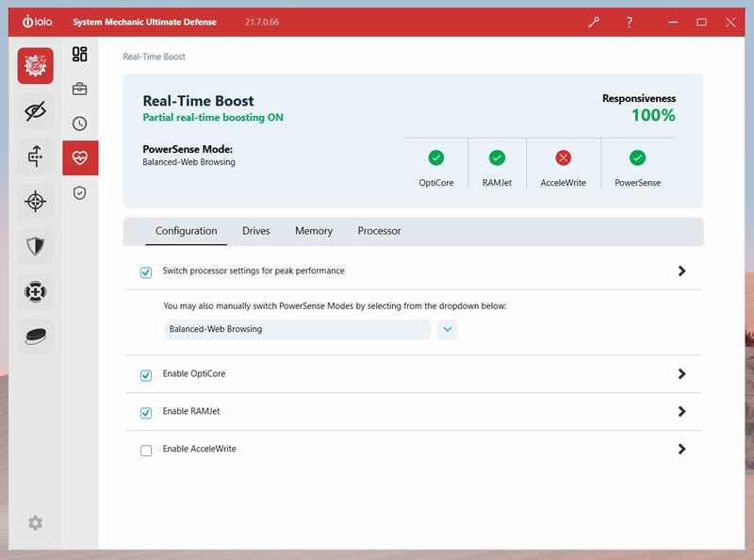Screen dimensions: 754x560
Task: Open the half-shaded shield security icon
Action: tap(35, 246)
